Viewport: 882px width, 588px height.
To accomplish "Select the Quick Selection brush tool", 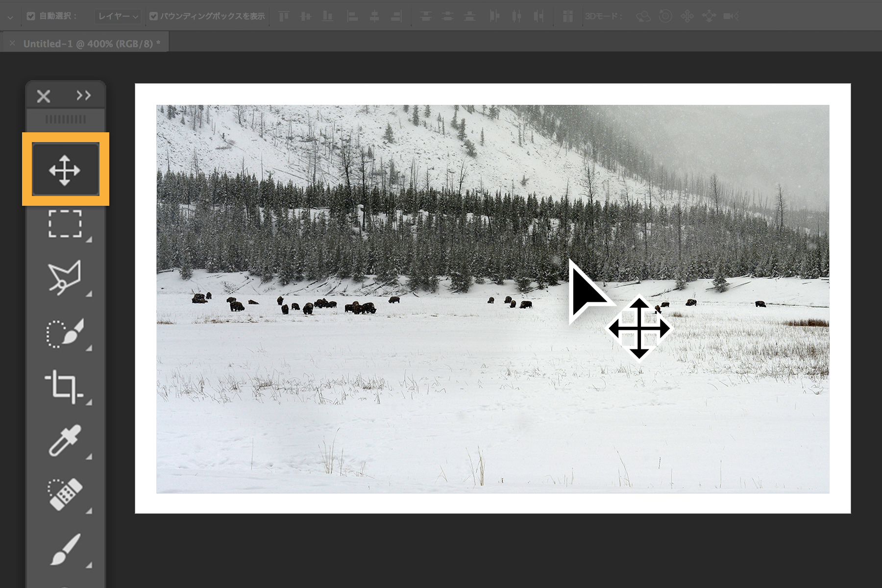I will click(65, 333).
